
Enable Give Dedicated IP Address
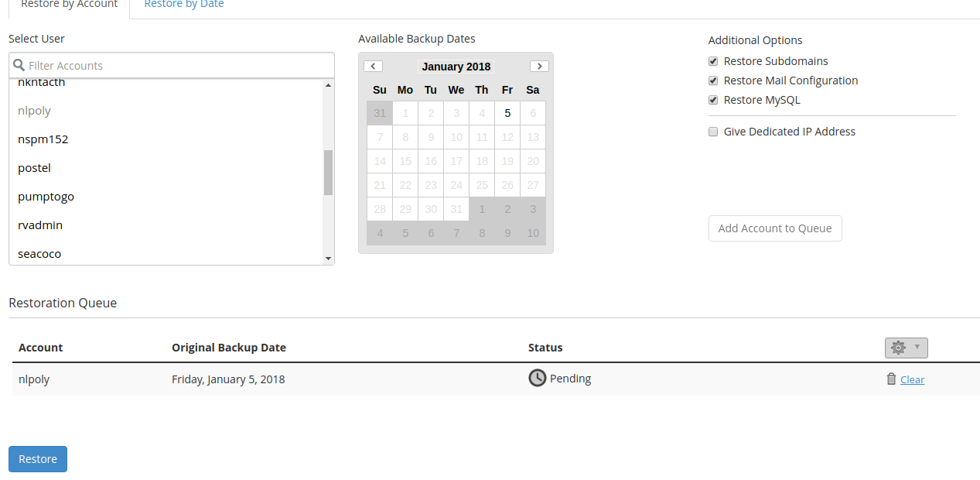coord(712,131)
